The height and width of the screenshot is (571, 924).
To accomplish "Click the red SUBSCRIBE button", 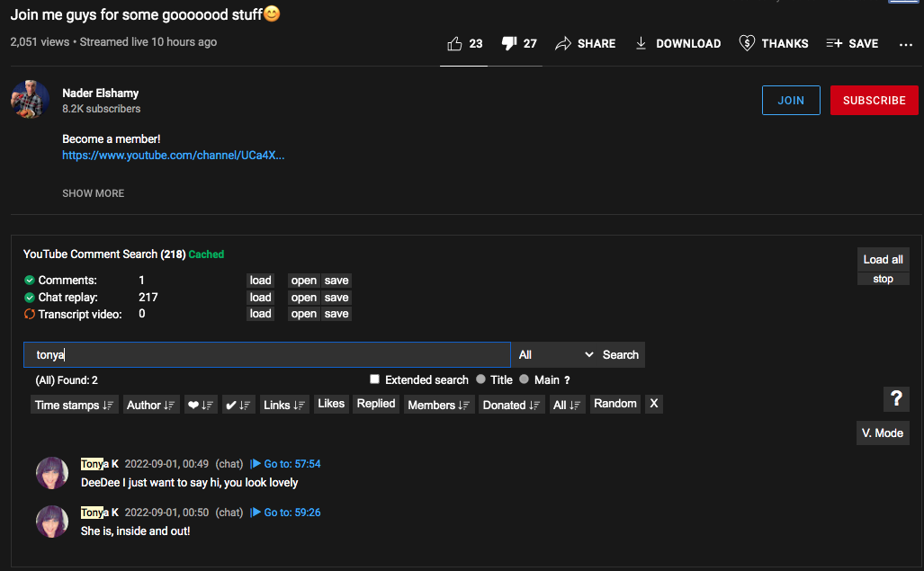I will (874, 100).
